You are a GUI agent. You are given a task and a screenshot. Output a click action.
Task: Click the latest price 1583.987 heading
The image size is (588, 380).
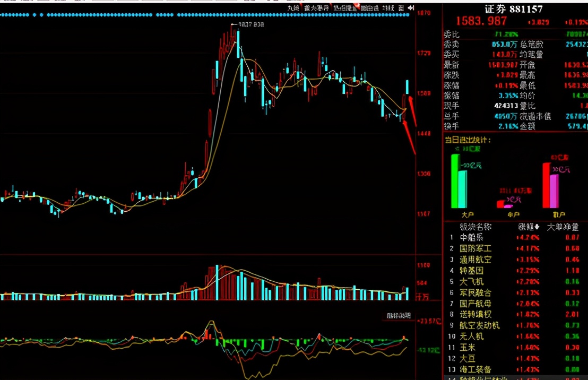[481, 21]
